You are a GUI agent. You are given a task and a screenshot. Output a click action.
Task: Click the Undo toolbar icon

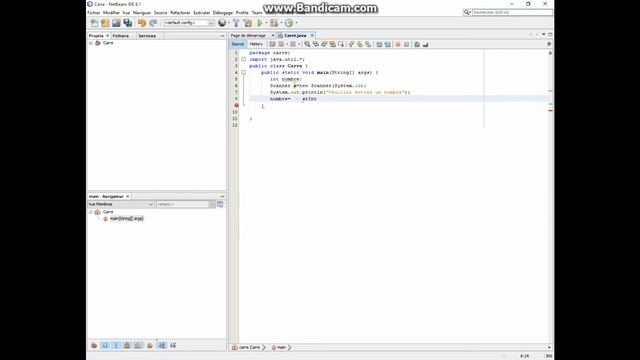[142, 23]
